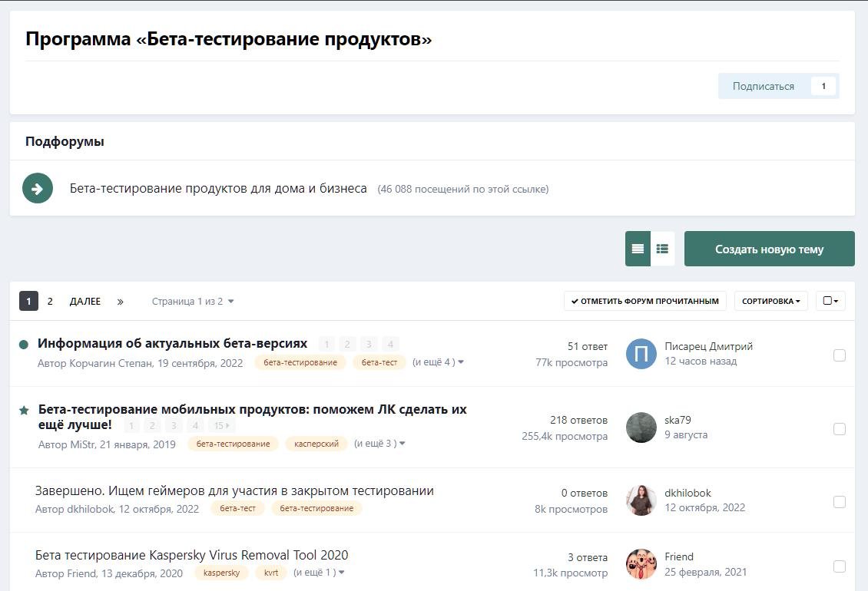Click last post date 9 августа

click(x=686, y=435)
